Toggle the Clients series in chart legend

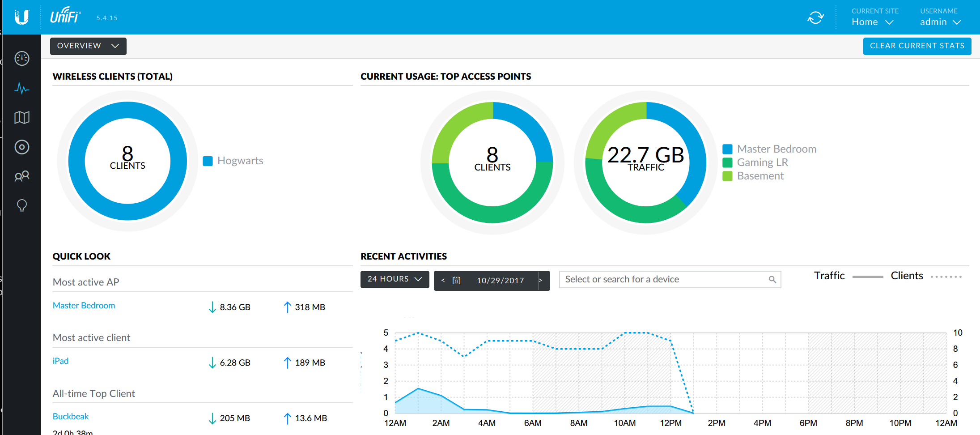click(907, 276)
